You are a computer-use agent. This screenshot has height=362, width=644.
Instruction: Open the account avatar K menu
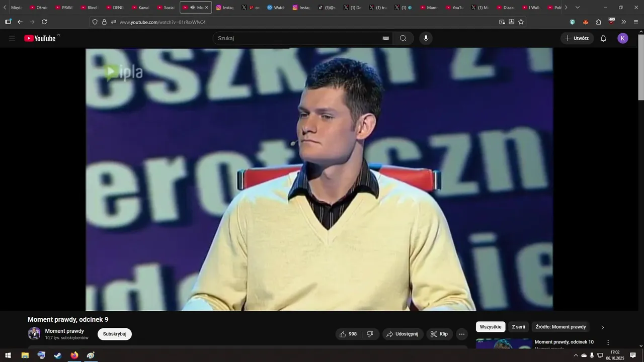tap(623, 38)
